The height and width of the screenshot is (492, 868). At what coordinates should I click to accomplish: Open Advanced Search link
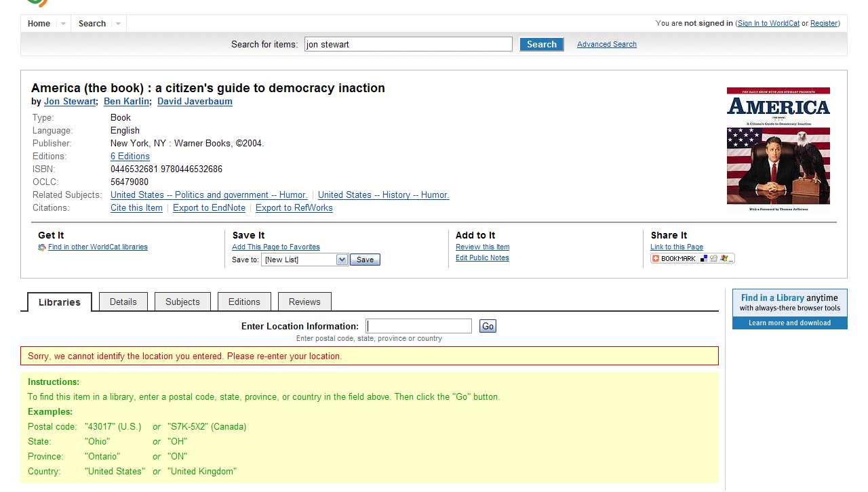[x=607, y=44]
